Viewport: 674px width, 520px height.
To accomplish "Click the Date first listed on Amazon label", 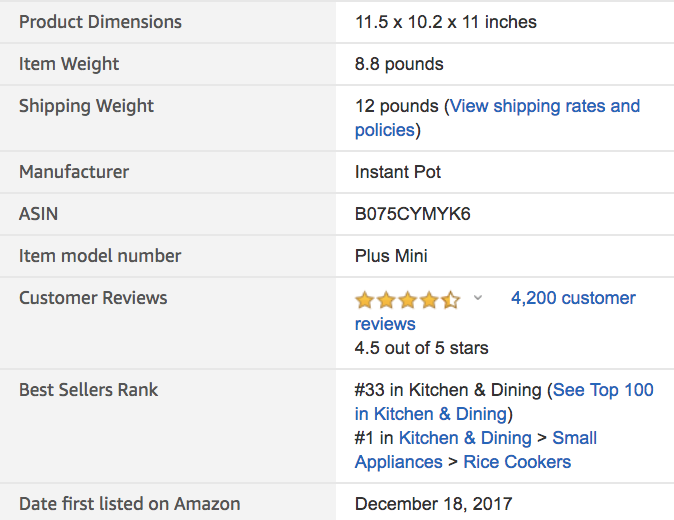I will point(129,504).
